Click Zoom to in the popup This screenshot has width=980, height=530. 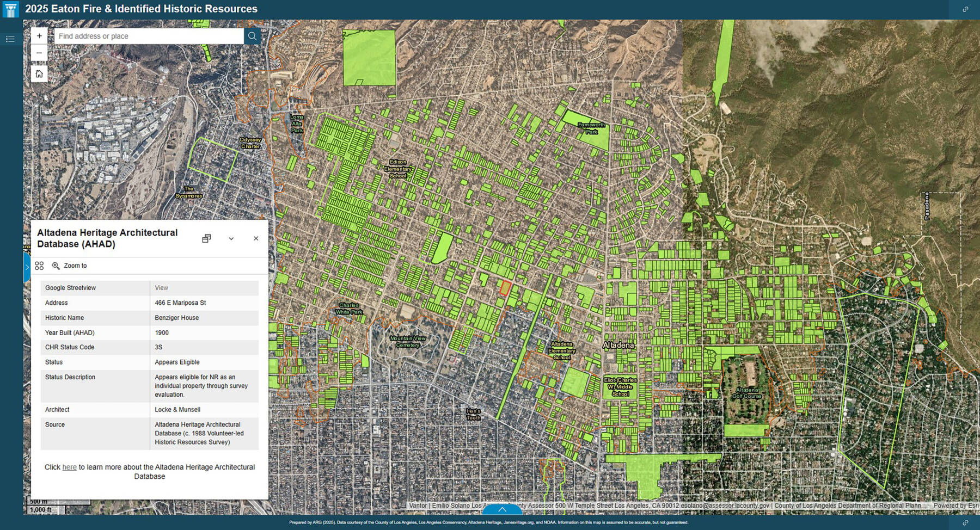[x=70, y=266]
